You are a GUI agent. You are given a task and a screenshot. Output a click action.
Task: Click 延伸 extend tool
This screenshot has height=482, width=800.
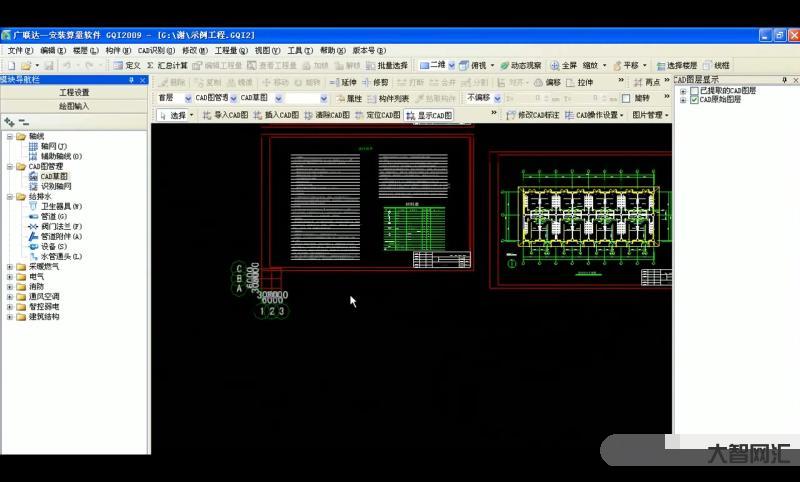coord(343,82)
